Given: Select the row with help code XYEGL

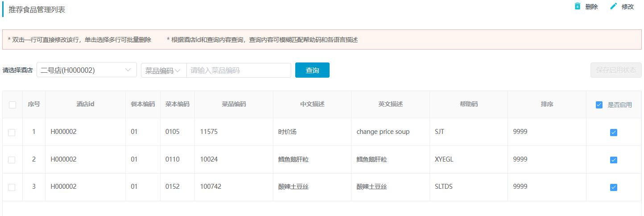Looking at the screenshot, I should 322,159.
